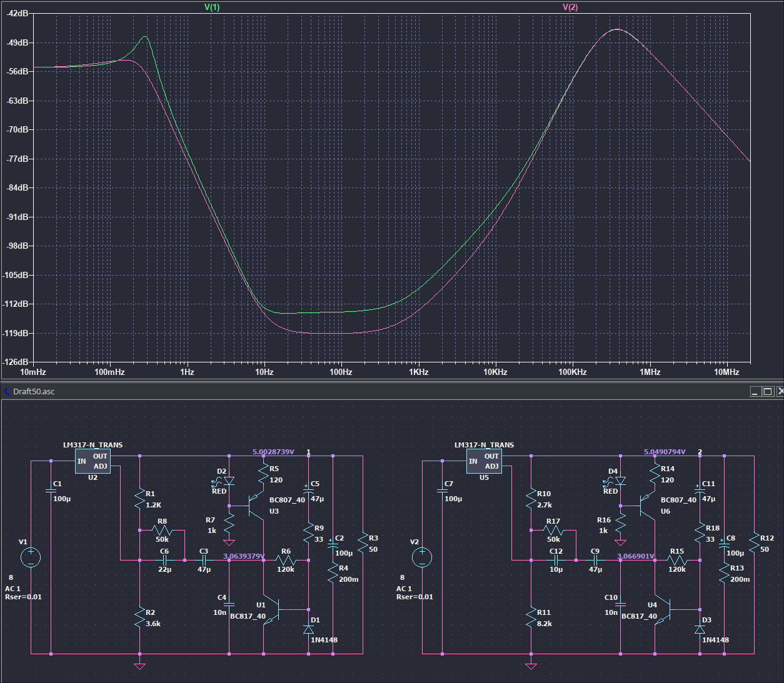Select resistor R3 50 load symbol

point(363,543)
